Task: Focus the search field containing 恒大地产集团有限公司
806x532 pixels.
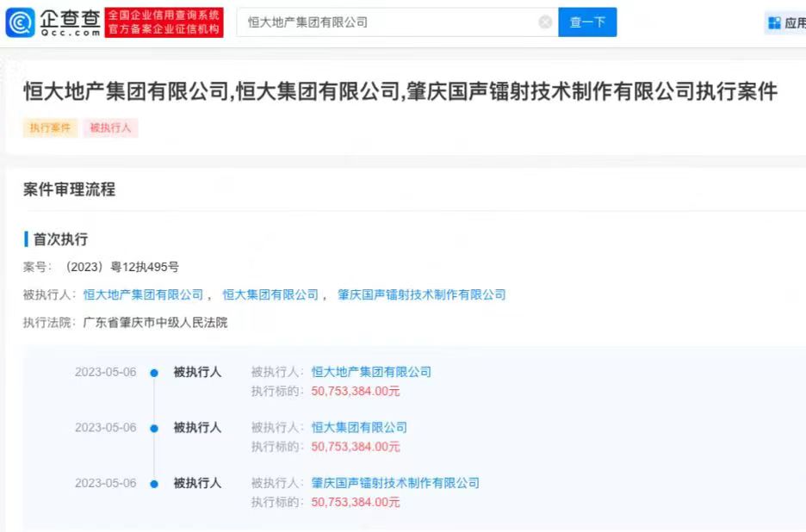Action: (397, 22)
